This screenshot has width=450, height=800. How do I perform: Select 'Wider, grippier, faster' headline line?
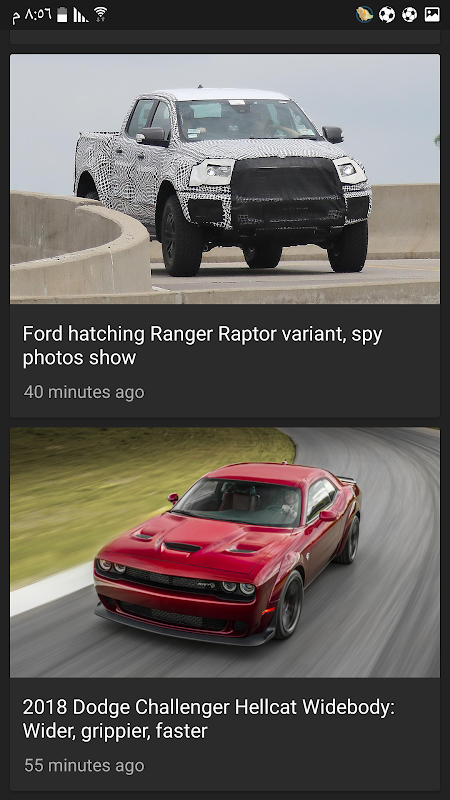tap(115, 731)
